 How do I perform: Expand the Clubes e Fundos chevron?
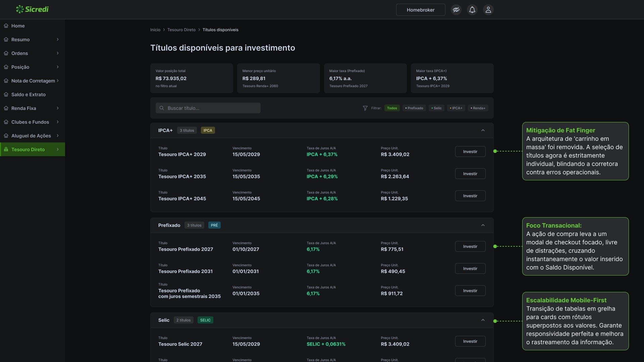[x=58, y=122]
